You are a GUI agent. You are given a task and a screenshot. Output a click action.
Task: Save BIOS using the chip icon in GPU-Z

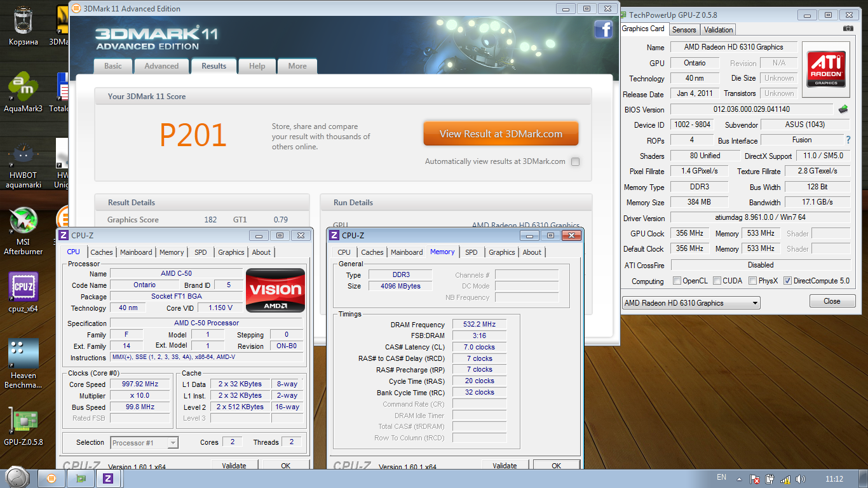(x=843, y=109)
